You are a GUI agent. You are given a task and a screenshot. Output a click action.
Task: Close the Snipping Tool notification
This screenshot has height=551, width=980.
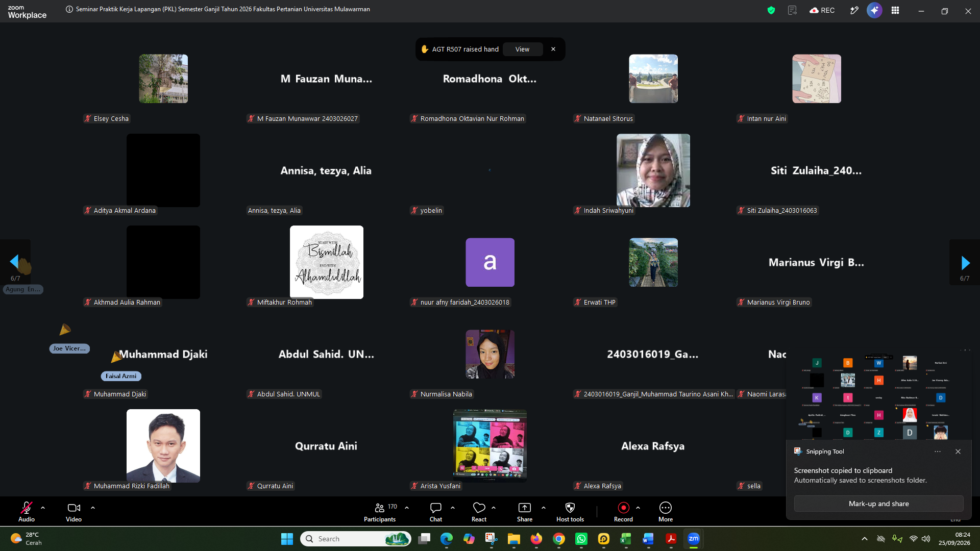958,452
